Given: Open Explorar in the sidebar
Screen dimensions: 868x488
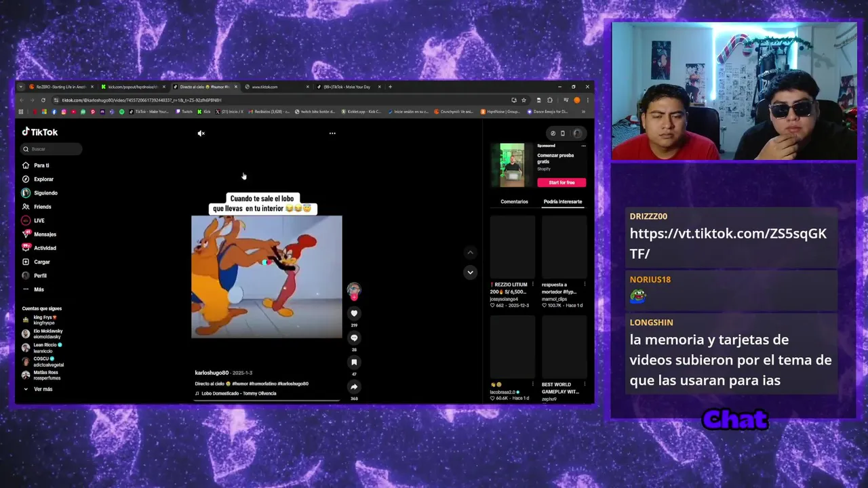Looking at the screenshot, I should pyautogui.click(x=37, y=179).
